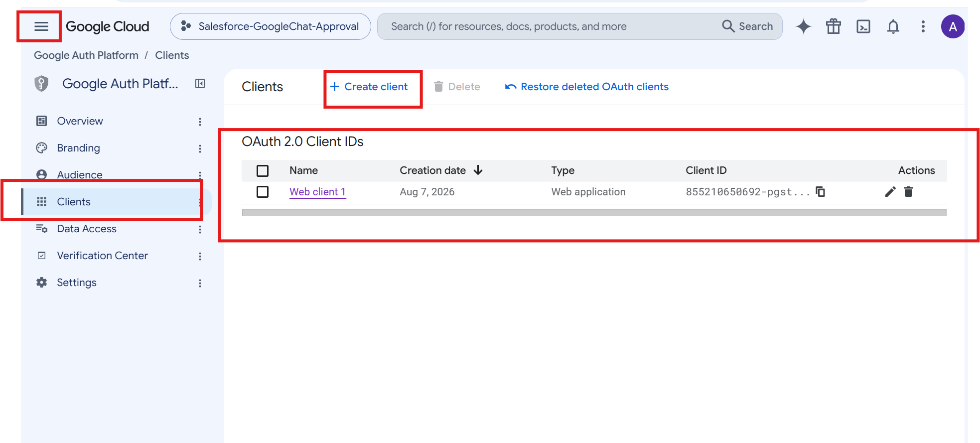Open the account avatar menu
The width and height of the screenshot is (980, 443).
point(953,26)
